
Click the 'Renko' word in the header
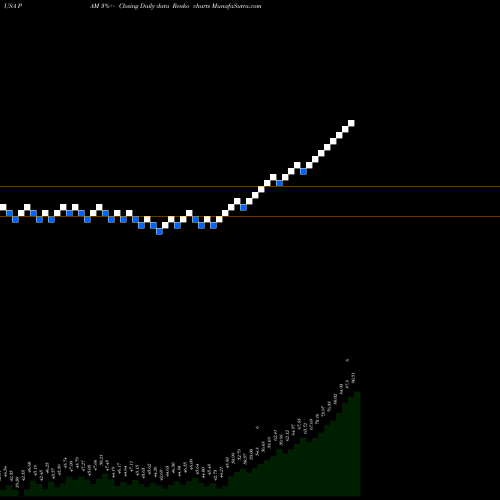tap(181, 6)
